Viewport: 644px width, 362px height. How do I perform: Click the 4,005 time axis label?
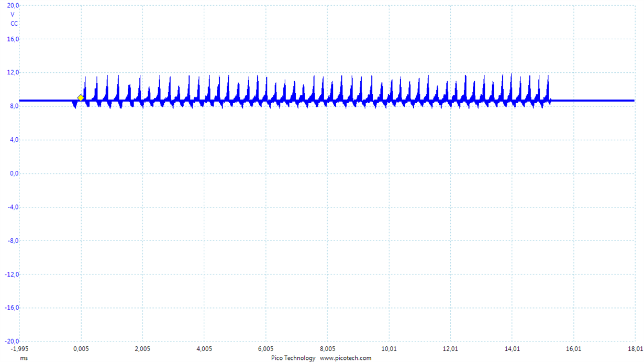point(204,348)
